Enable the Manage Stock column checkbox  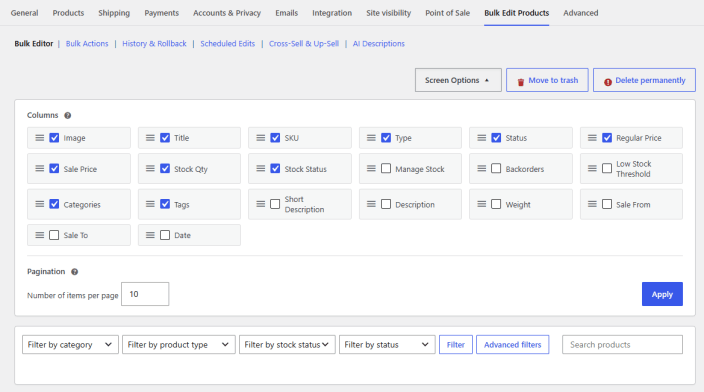(386, 168)
